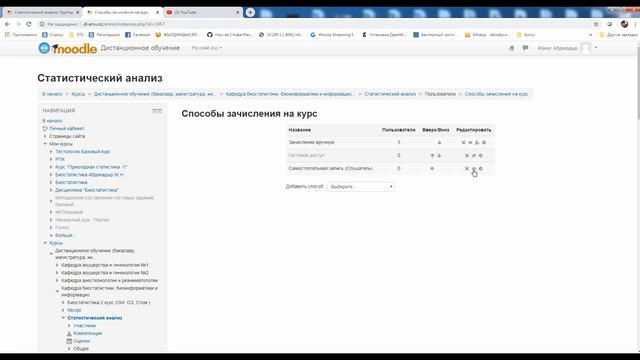Screen dimensions: 640x360
Task: Delete the 'Гостевой доступ' enrolment method
Action: [x=467, y=156]
